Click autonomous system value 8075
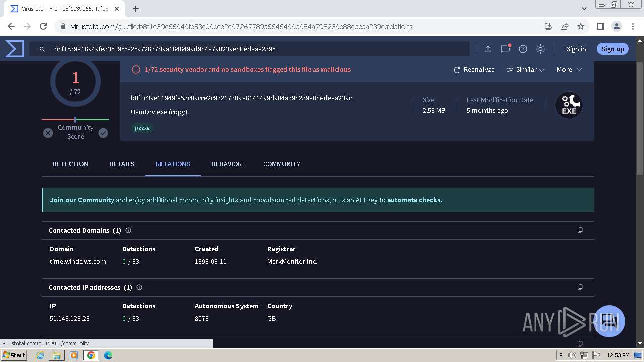 [x=202, y=318]
